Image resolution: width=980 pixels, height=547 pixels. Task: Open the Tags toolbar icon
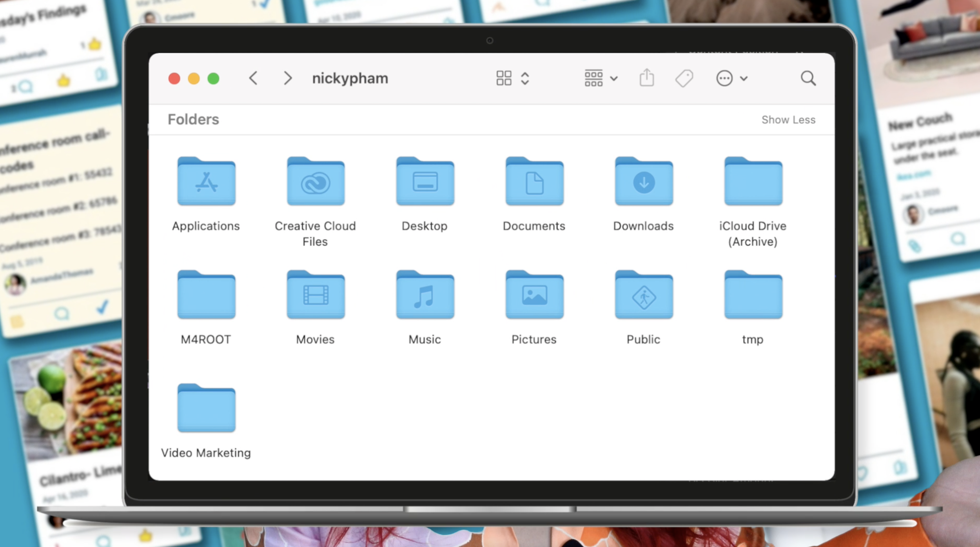(684, 78)
